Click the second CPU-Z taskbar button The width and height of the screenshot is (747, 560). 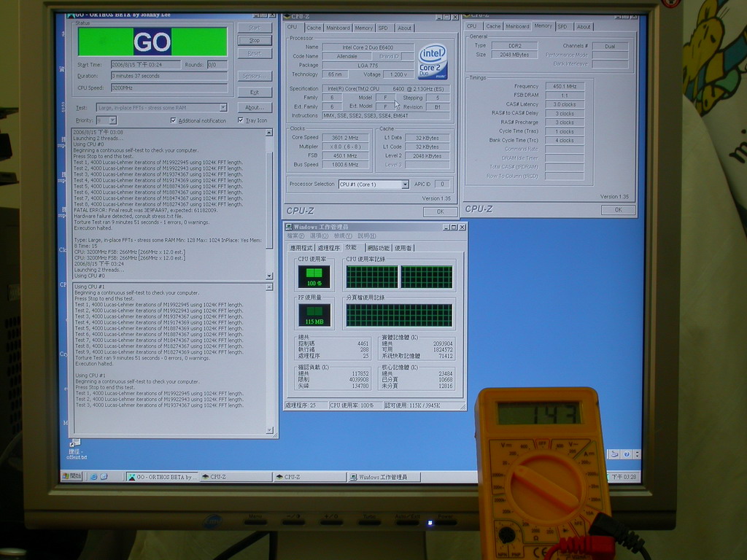click(309, 477)
